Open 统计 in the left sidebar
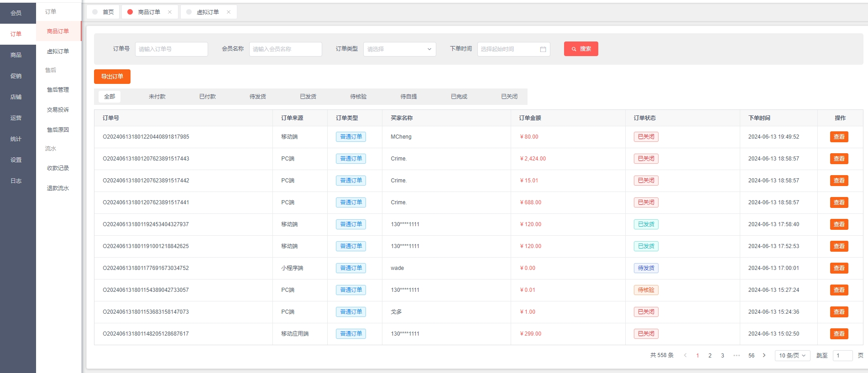The width and height of the screenshot is (868, 373). point(18,139)
